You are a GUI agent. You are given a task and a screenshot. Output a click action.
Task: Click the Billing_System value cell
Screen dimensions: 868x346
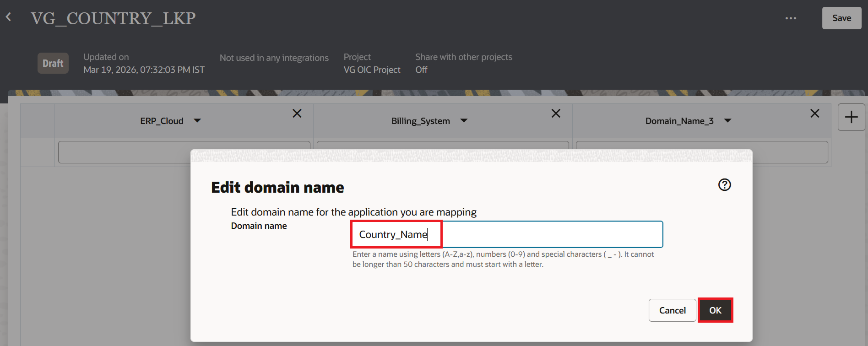(442, 145)
